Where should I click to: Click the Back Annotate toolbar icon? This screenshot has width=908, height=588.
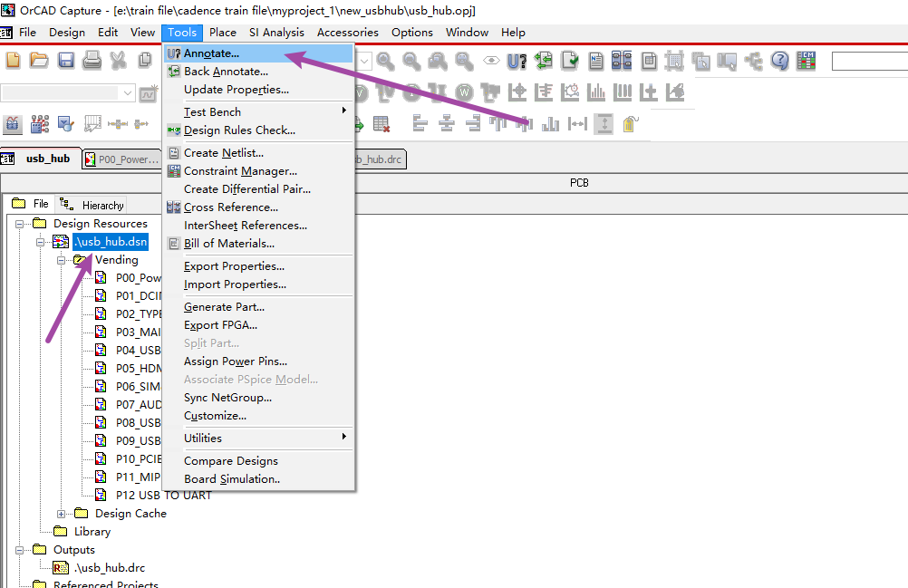[x=543, y=61]
